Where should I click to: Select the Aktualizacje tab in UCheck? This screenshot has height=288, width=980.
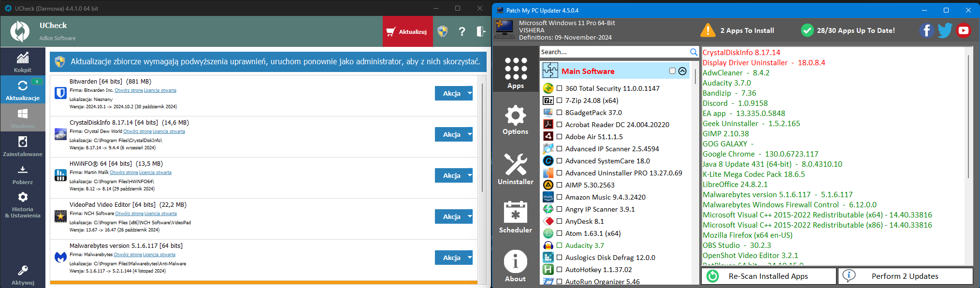click(x=23, y=89)
